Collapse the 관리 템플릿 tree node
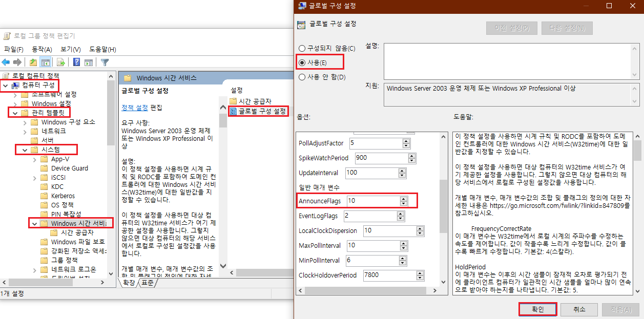The width and height of the screenshot is (644, 319). [x=15, y=113]
